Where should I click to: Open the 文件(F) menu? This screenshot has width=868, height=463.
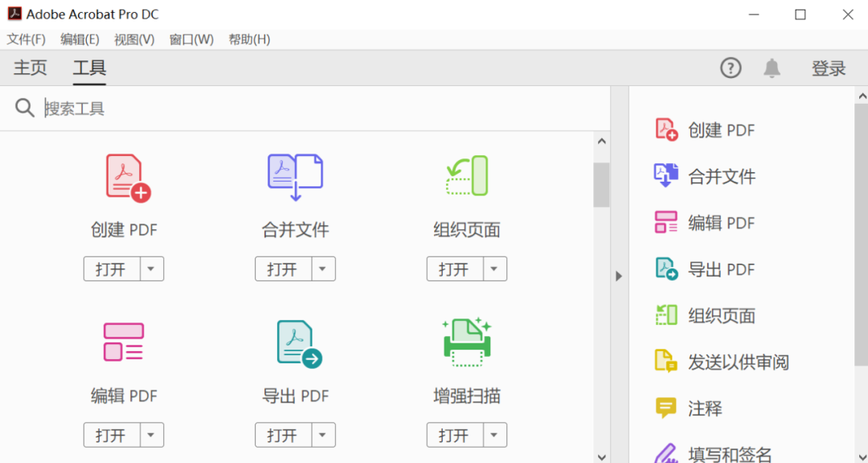point(26,39)
